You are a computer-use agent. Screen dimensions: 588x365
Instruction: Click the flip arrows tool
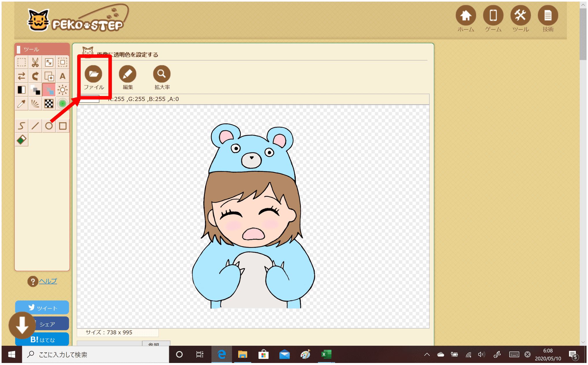click(21, 76)
